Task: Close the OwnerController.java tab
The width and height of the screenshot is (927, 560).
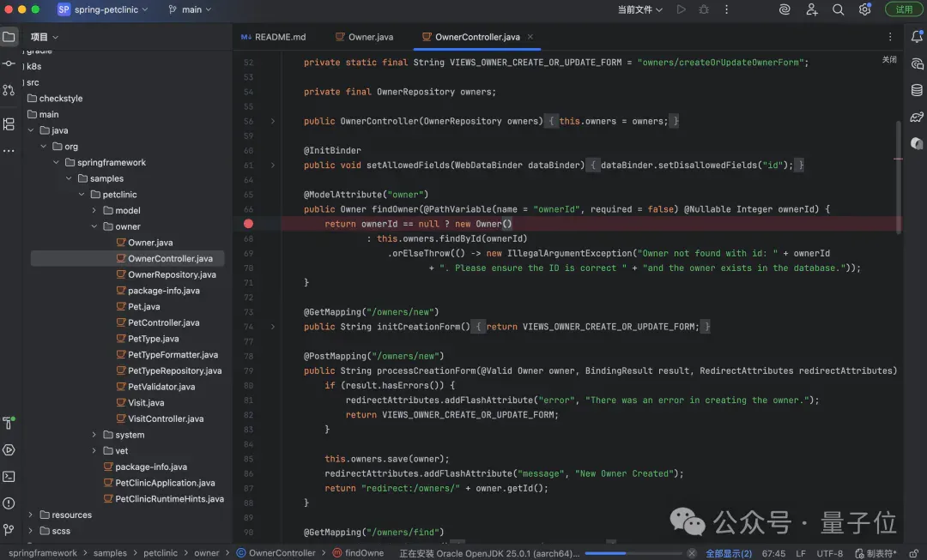Action: [x=530, y=37]
